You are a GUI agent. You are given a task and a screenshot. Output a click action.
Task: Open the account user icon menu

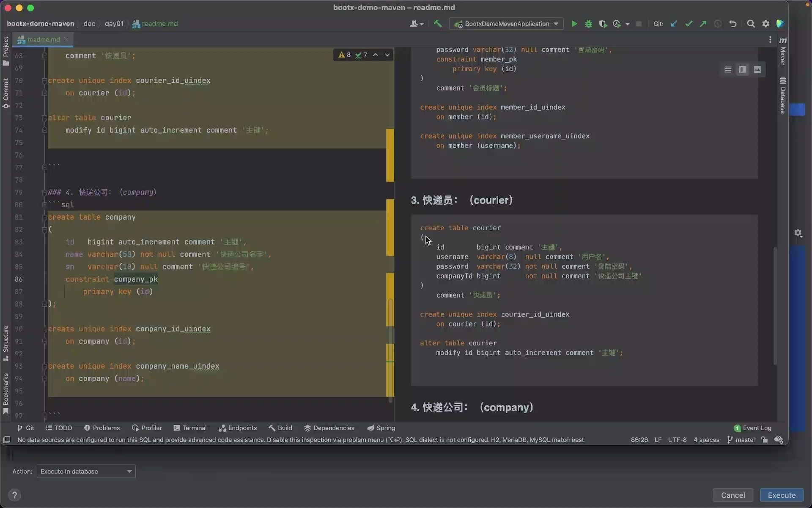click(417, 24)
